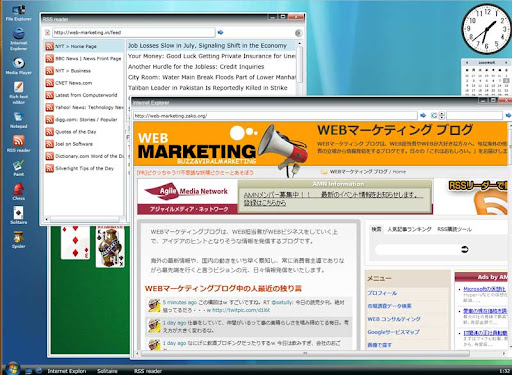The height and width of the screenshot is (375, 512).
Task: Launch Paint desktop icon
Action: pos(18,168)
